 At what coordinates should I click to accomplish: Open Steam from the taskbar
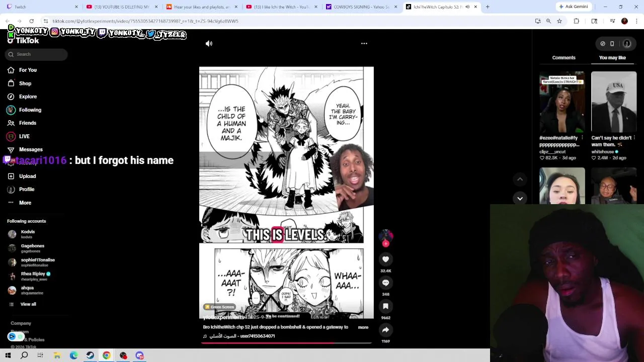coord(90,355)
